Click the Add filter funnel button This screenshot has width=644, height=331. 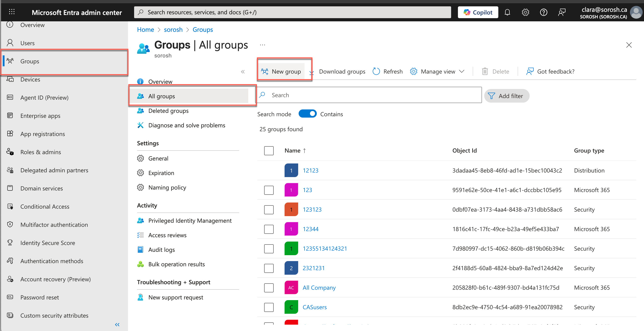tap(507, 96)
